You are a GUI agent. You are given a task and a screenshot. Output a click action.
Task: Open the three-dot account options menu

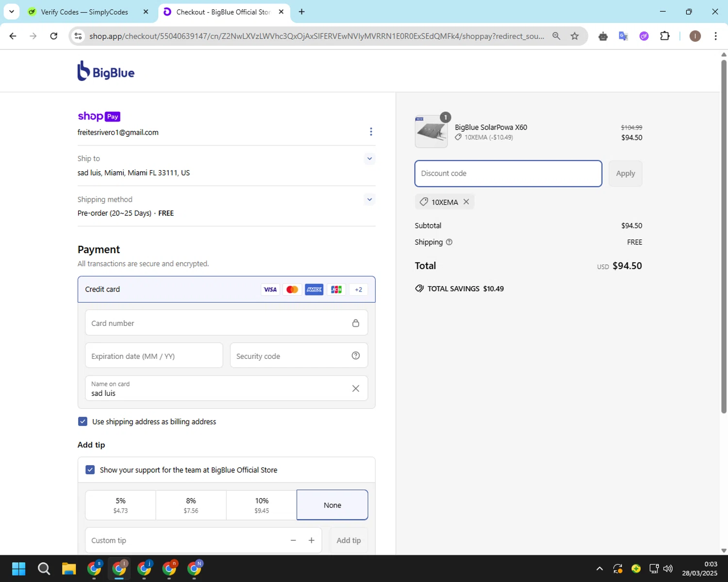click(371, 132)
